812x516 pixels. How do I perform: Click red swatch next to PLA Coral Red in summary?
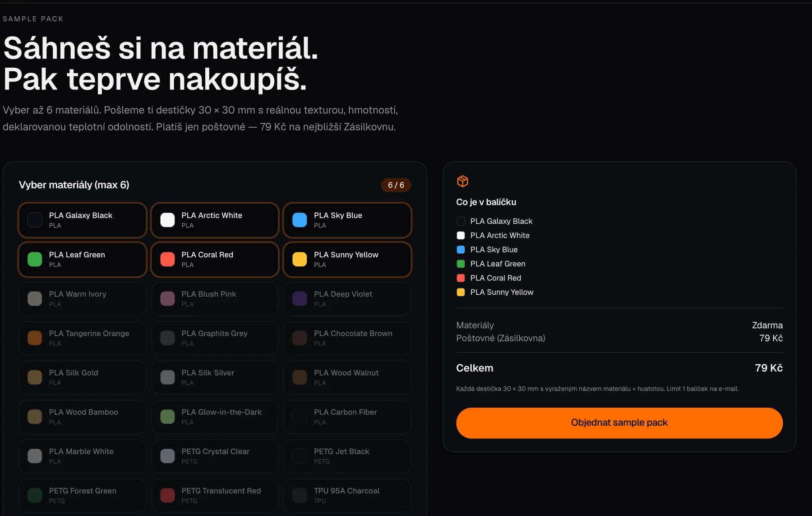(x=461, y=278)
